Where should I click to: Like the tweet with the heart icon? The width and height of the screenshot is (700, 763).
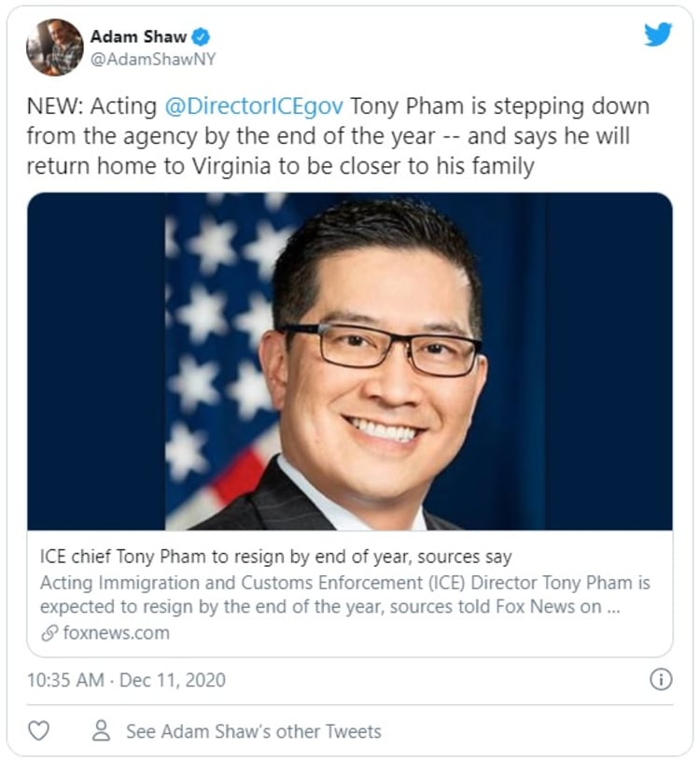[x=38, y=731]
